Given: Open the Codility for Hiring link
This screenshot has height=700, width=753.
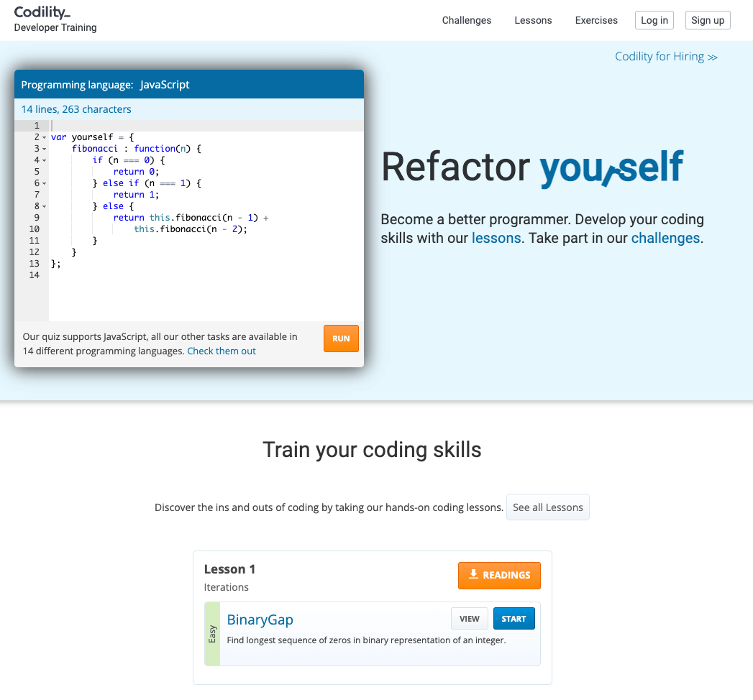Looking at the screenshot, I should (666, 57).
